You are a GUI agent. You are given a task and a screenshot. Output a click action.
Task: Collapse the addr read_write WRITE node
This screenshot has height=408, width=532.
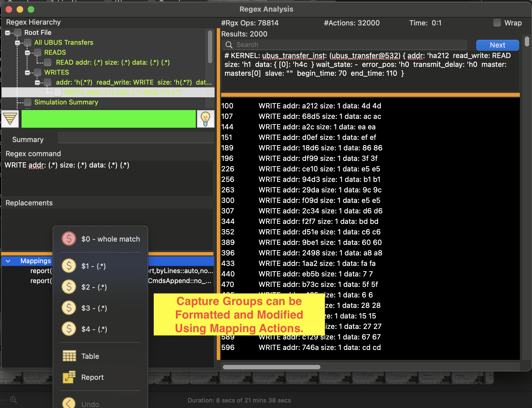(37, 83)
